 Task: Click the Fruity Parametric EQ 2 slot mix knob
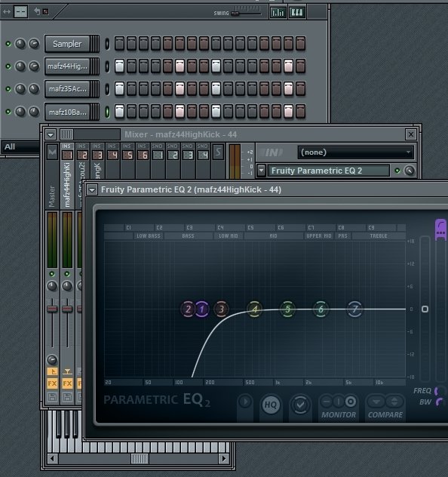pos(410,171)
